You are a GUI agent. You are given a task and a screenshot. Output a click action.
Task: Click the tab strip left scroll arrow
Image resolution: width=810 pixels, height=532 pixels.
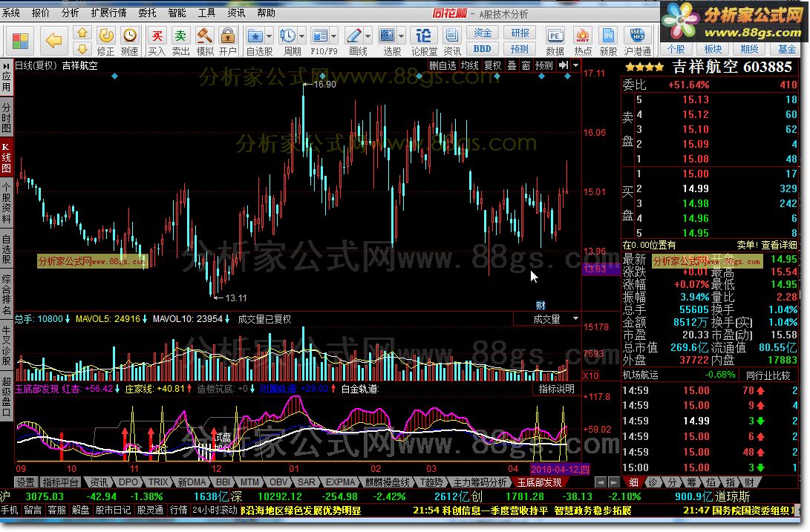(599, 482)
